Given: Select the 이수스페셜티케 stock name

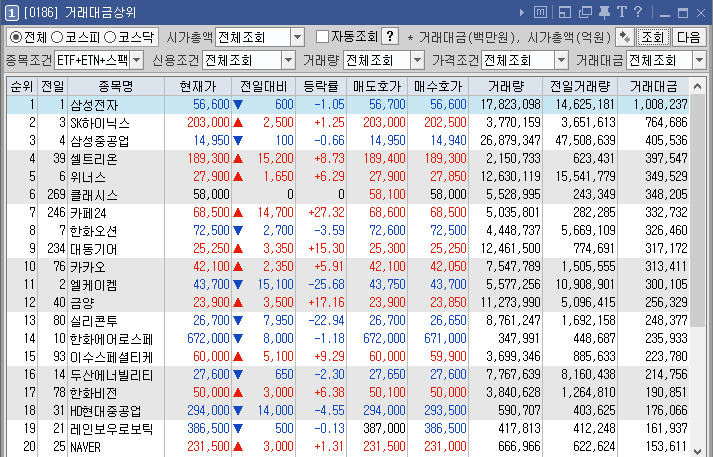Looking at the screenshot, I should pos(112,357).
